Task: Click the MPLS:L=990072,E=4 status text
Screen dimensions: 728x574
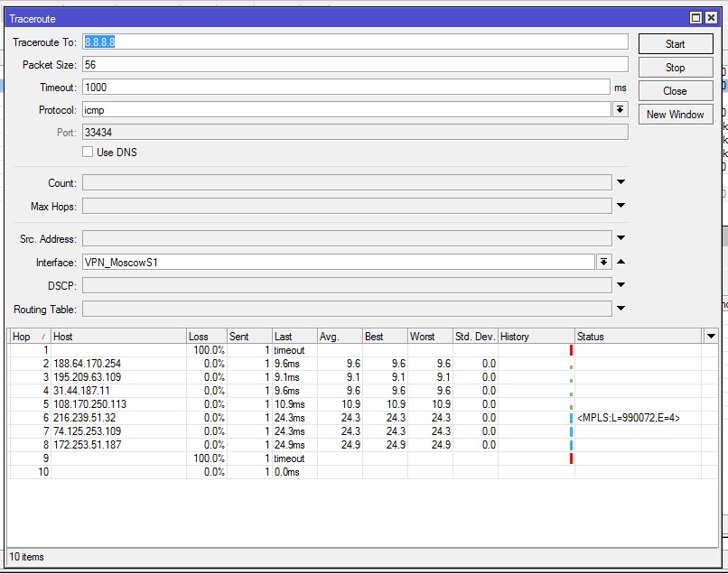Action: (x=628, y=418)
